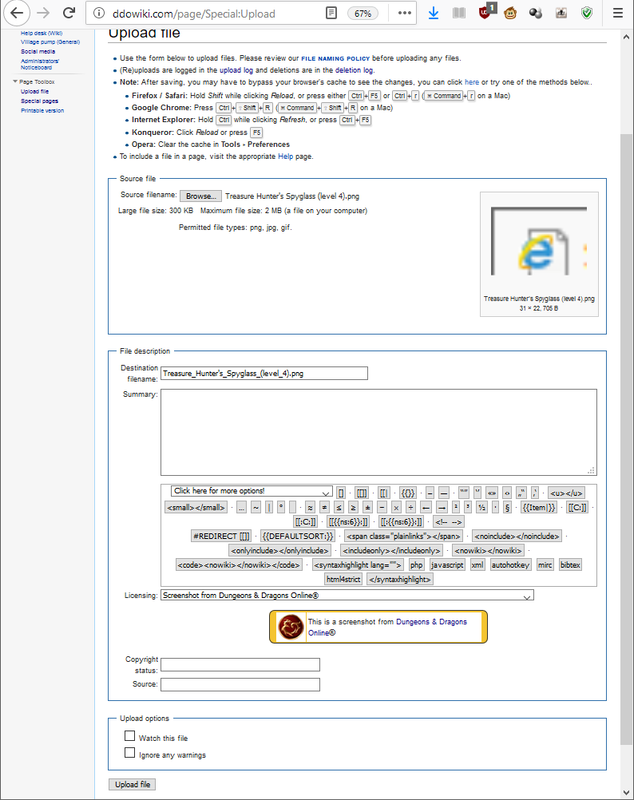
Task: Insert autohotkey syntax language option
Action: (511, 565)
